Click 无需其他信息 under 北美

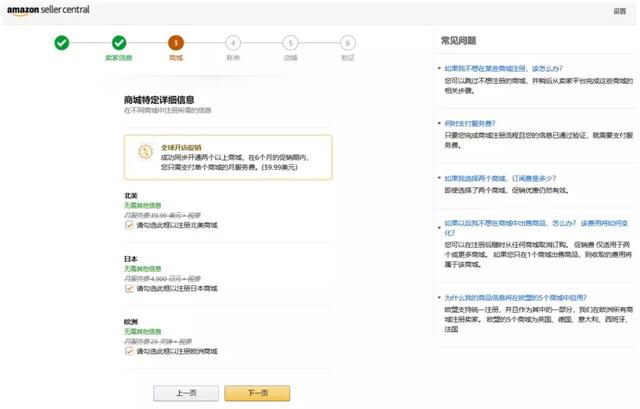(x=143, y=205)
